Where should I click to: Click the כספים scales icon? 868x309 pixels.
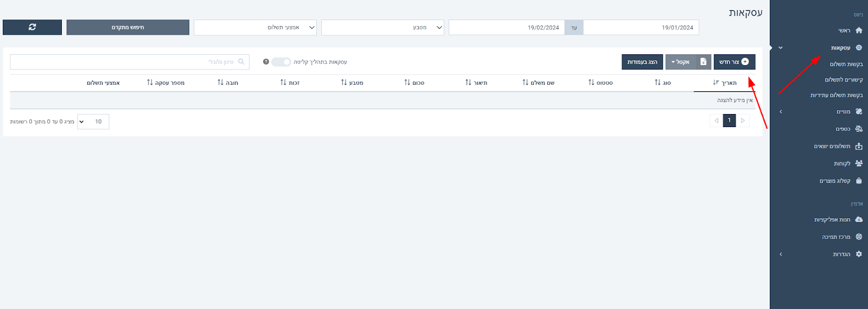pyautogui.click(x=859, y=129)
